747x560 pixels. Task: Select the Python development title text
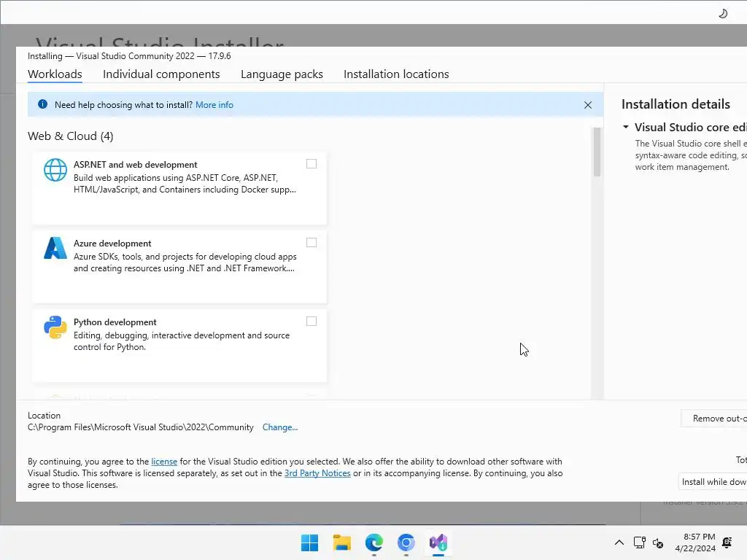(115, 322)
